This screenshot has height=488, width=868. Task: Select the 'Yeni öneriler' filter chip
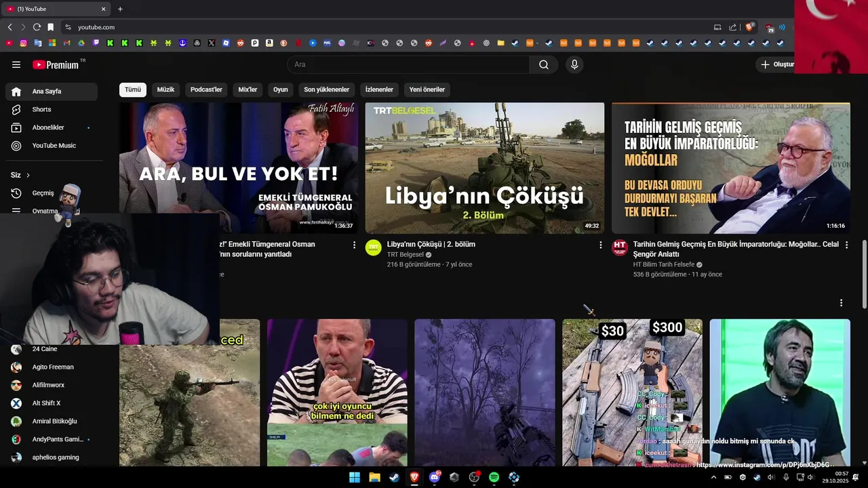tap(427, 89)
